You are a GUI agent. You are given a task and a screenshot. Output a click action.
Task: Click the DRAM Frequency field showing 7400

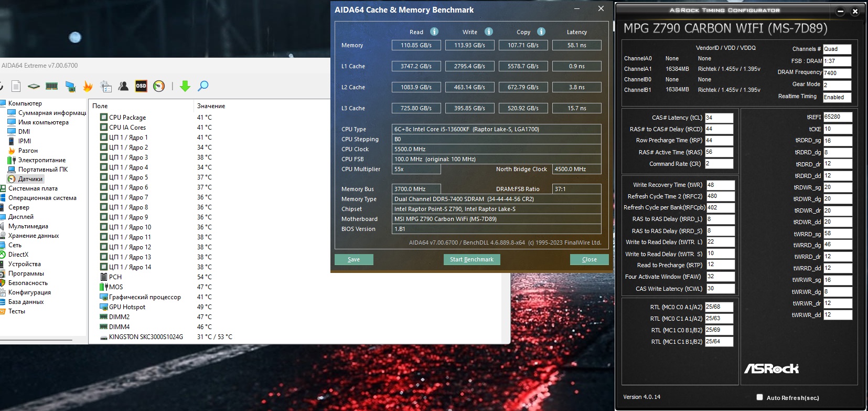[837, 73]
